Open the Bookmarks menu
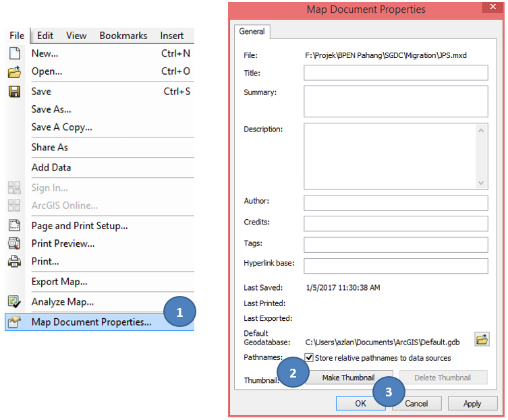508x420 pixels. [x=123, y=36]
